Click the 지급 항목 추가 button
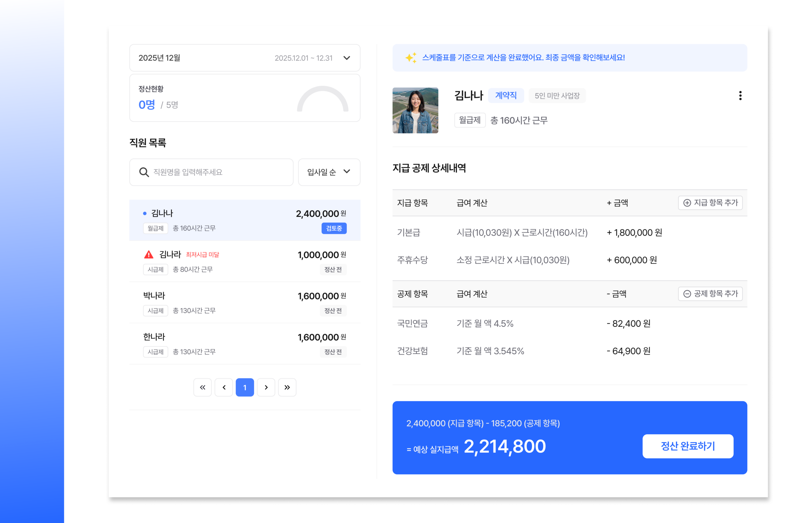The width and height of the screenshot is (812, 523). (710, 203)
